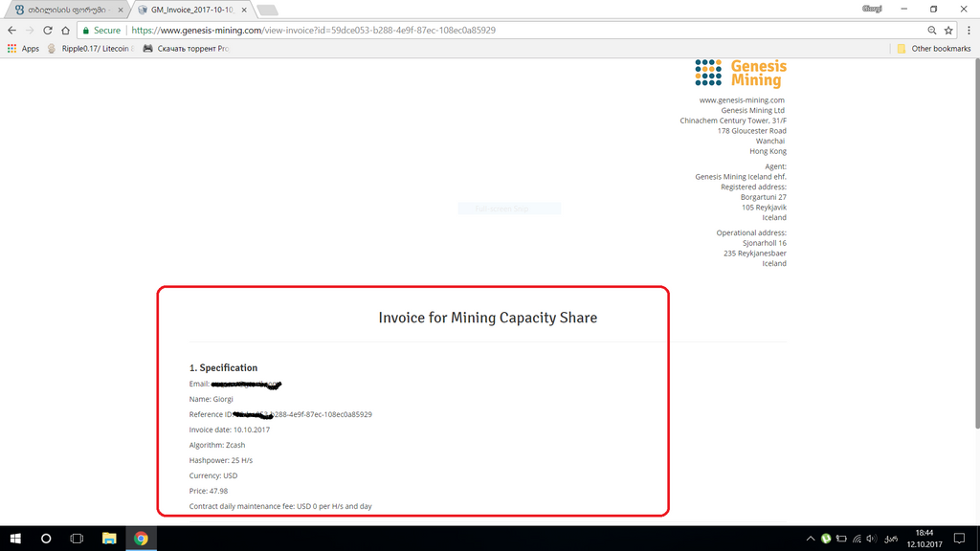980x551 pixels.
Task: Click the Email line in Specification
Action: 235,385
